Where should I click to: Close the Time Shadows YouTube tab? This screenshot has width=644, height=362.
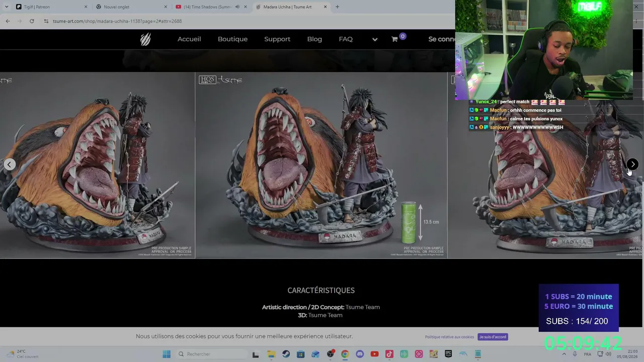coord(246,7)
